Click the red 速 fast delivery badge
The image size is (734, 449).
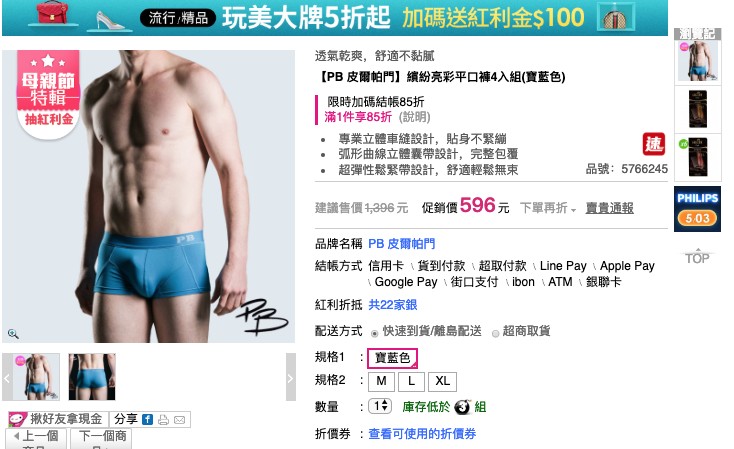[653, 144]
